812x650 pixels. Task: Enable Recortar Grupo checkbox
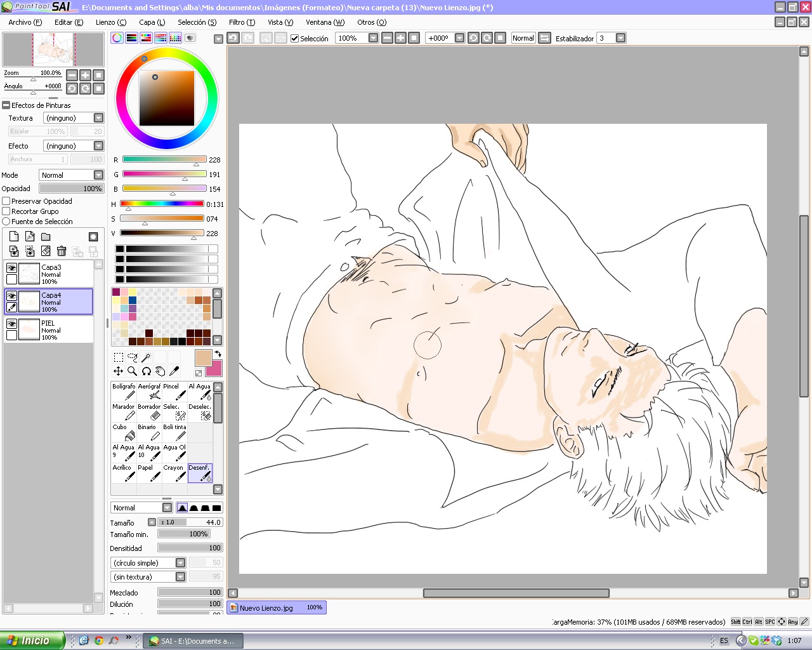(x=6, y=211)
